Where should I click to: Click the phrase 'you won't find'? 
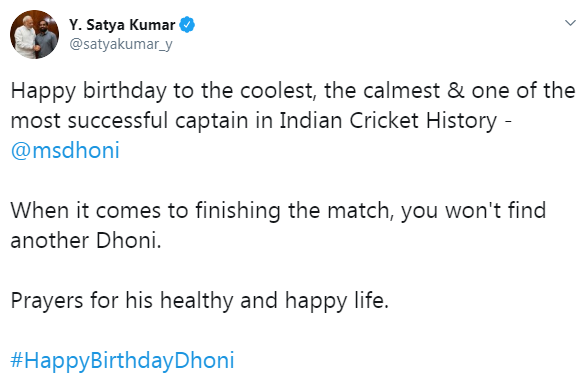474,210
